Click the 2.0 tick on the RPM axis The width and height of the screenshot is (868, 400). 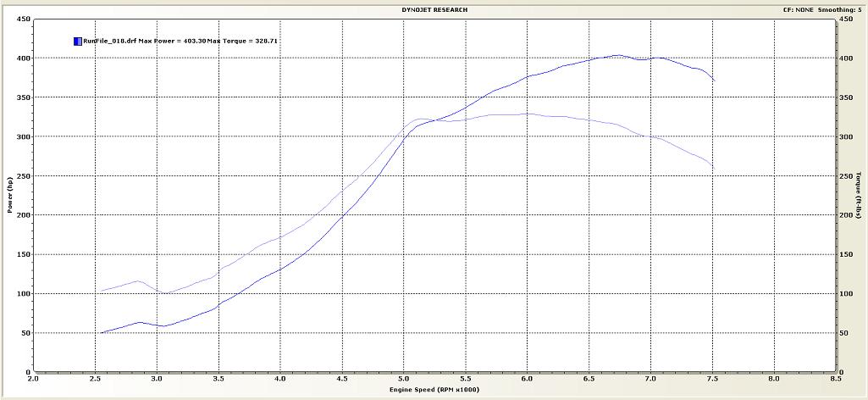click(x=33, y=379)
